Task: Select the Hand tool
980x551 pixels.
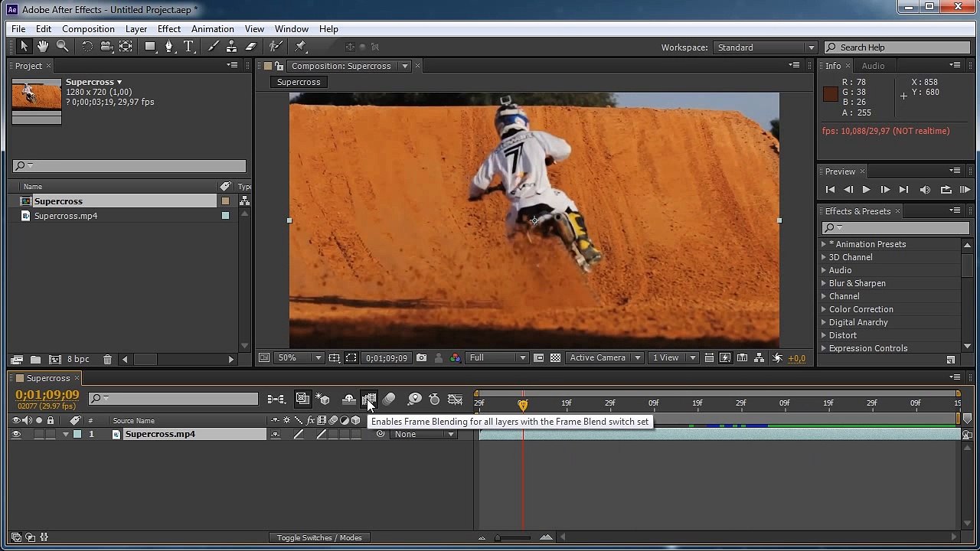Action: [x=43, y=47]
